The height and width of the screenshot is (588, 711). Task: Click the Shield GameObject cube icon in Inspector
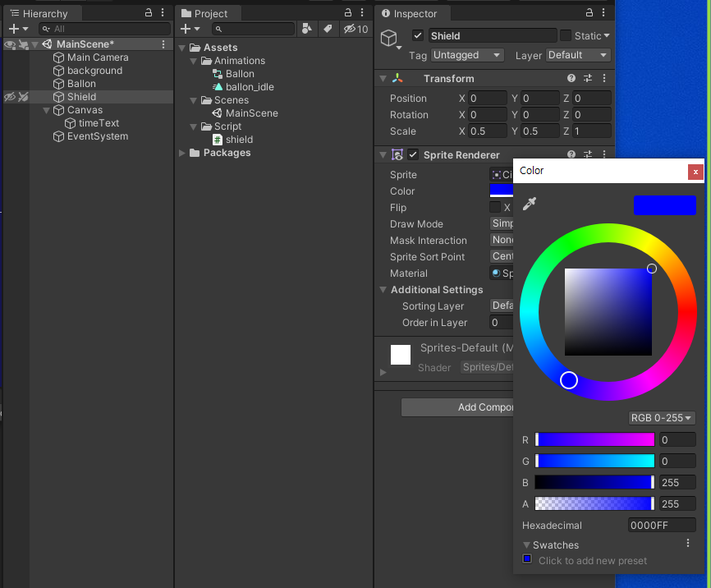(389, 39)
